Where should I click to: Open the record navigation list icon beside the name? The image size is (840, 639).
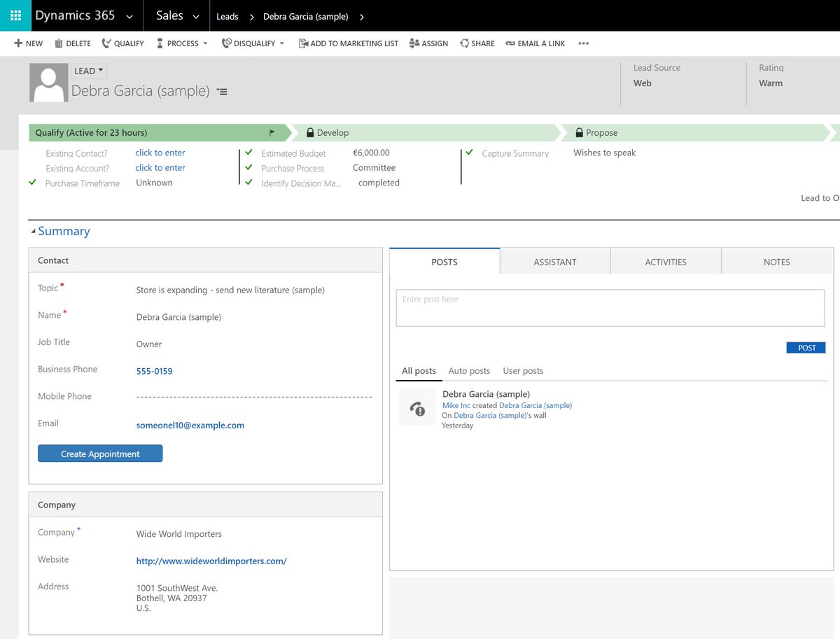click(222, 92)
